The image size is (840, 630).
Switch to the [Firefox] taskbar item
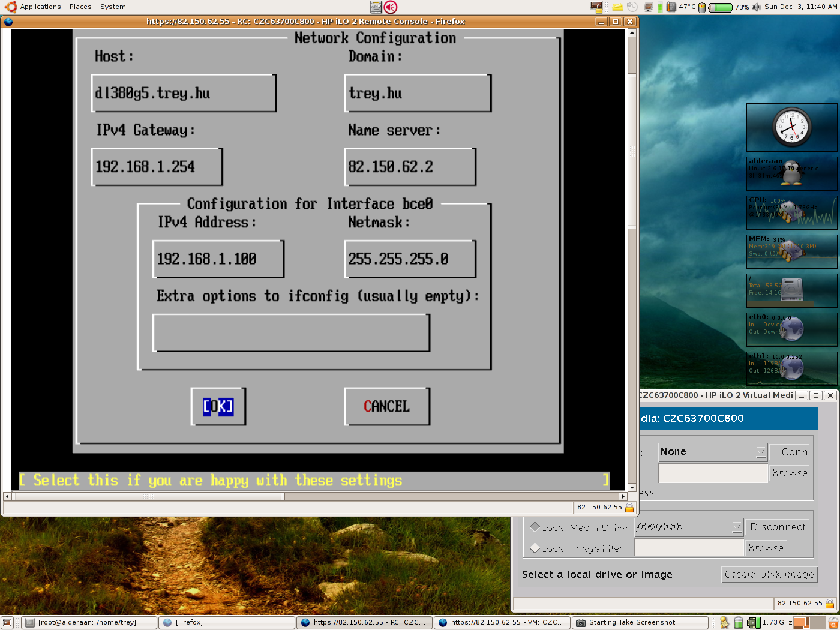click(x=227, y=623)
